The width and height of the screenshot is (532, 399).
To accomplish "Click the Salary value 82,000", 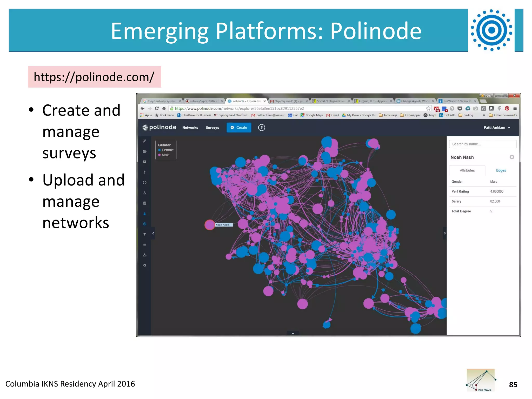I will pyautogui.click(x=495, y=201).
